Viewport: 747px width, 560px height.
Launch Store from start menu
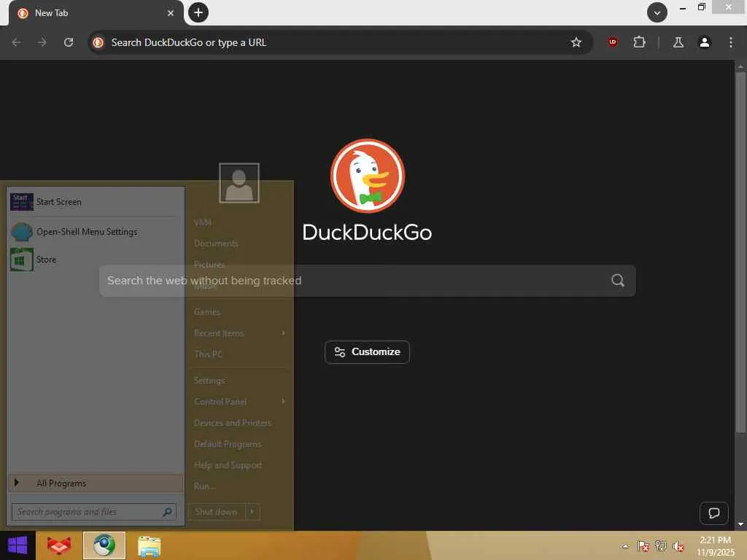[96, 260]
